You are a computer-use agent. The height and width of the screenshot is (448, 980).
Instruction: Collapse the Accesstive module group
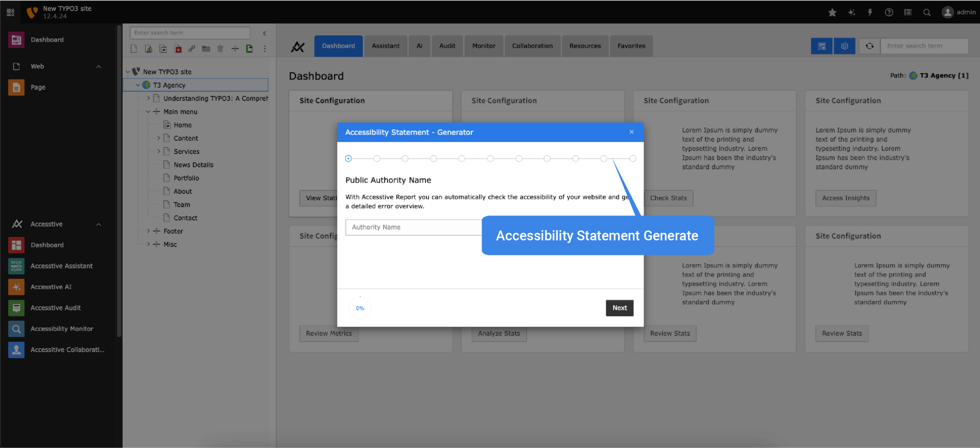coord(98,224)
